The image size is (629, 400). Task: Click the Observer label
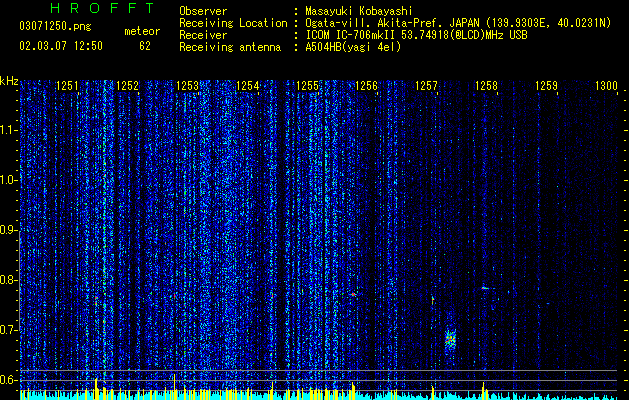pos(203,11)
